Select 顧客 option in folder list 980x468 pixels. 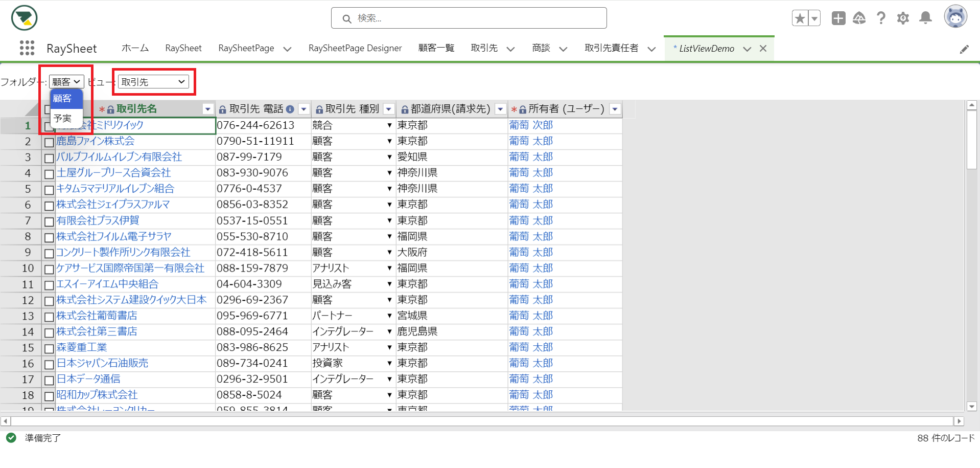(x=66, y=99)
